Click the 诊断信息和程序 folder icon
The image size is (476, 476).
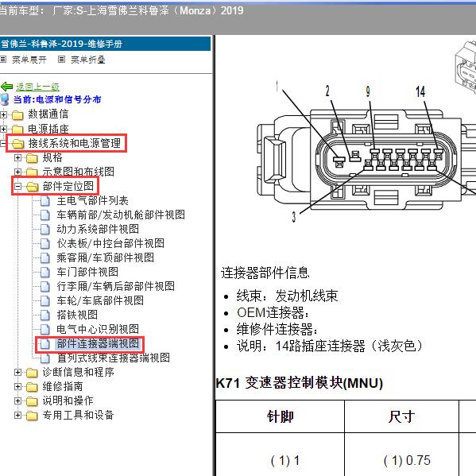[x=32, y=373]
